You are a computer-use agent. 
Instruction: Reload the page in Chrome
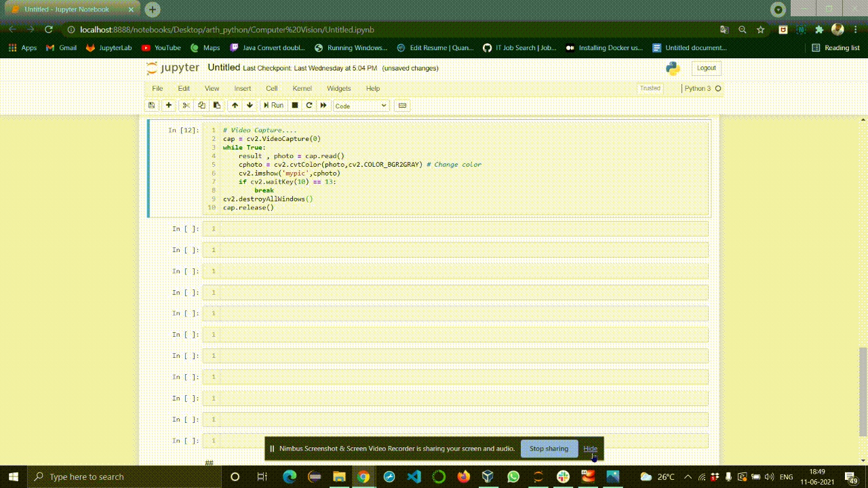(48, 30)
